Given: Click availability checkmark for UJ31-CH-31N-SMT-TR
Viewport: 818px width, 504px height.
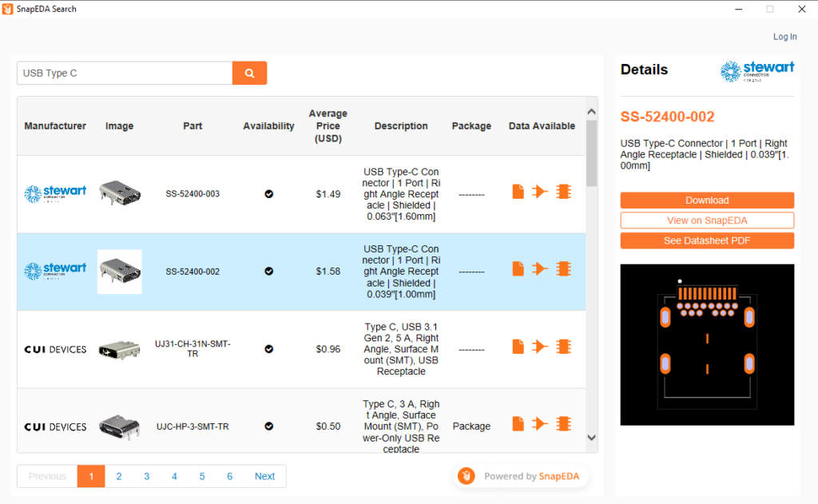Looking at the screenshot, I should pos(268,349).
